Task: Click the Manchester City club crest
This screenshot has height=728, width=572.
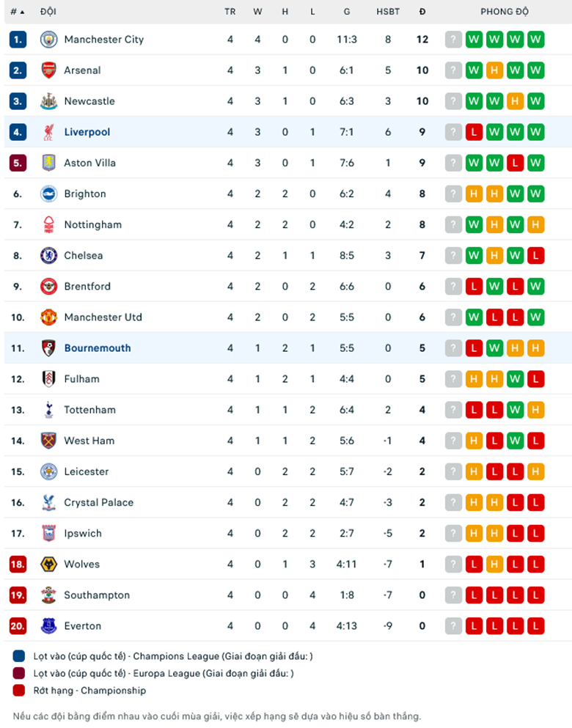Action: click(x=48, y=40)
